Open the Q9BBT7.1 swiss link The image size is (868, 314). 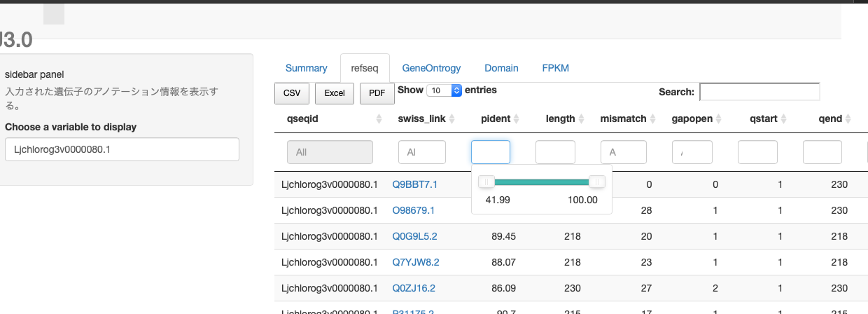coord(414,184)
